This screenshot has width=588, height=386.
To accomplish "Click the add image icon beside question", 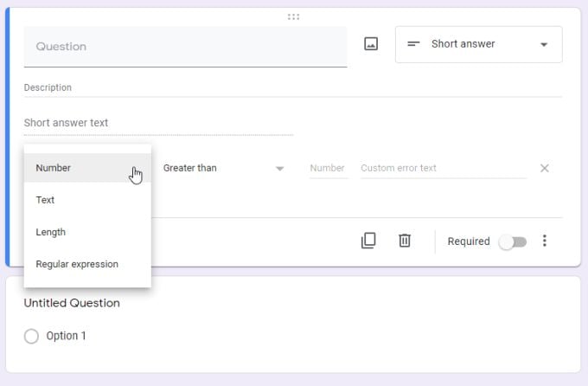I will [x=371, y=44].
